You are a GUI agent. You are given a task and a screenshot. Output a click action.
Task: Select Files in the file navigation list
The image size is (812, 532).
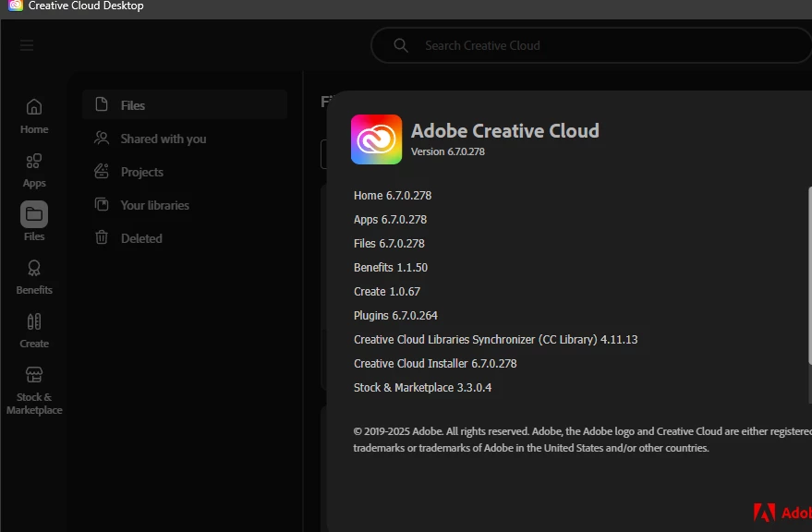coord(185,105)
